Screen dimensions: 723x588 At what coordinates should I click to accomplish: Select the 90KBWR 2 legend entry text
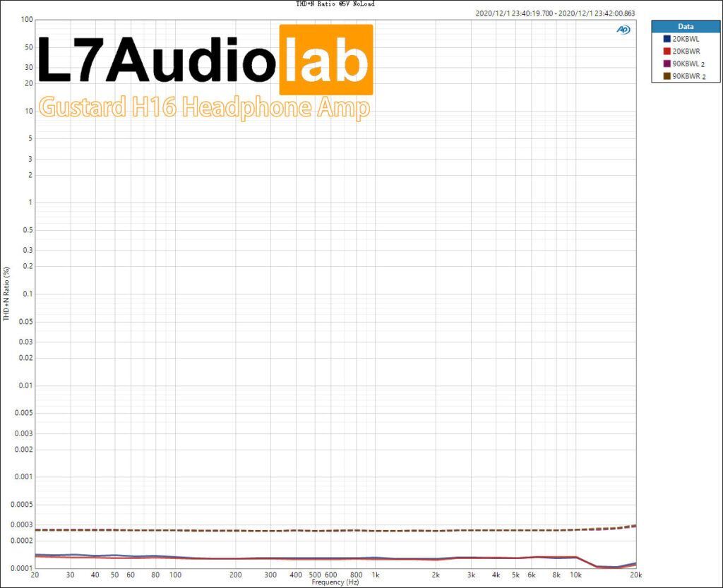689,76
